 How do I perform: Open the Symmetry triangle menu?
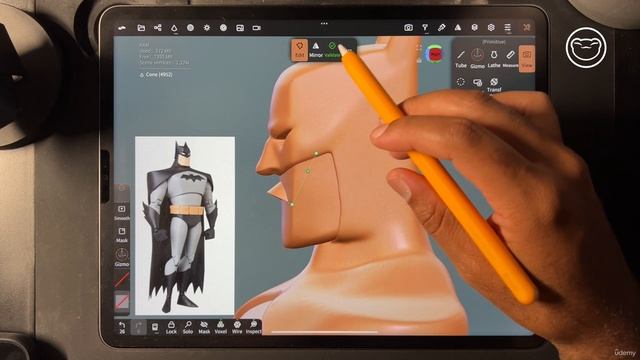[458, 27]
